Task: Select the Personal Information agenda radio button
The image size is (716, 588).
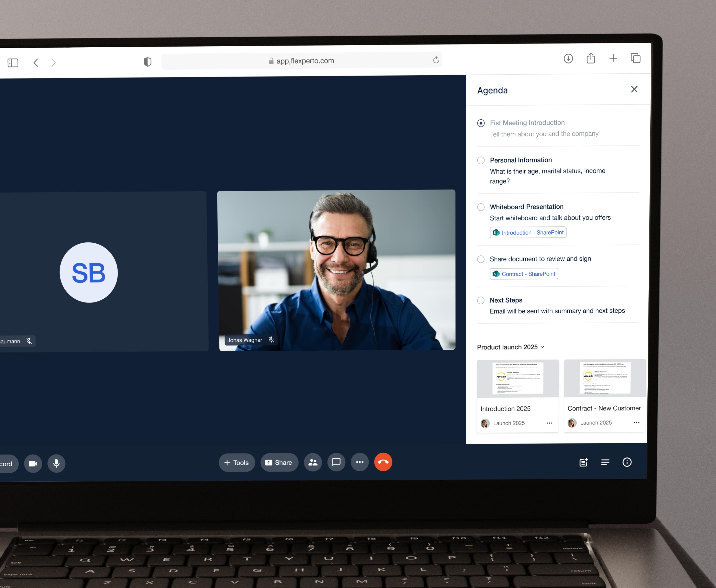Action: (480, 160)
